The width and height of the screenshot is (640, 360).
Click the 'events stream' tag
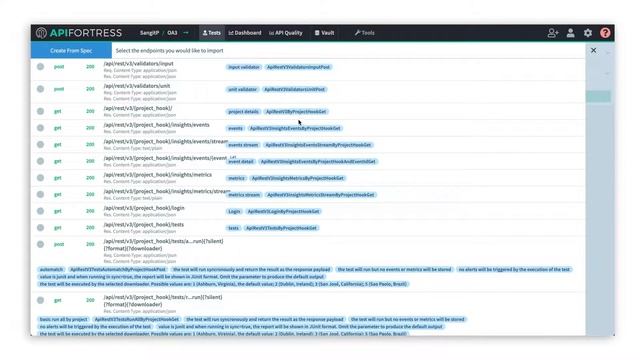(x=243, y=145)
